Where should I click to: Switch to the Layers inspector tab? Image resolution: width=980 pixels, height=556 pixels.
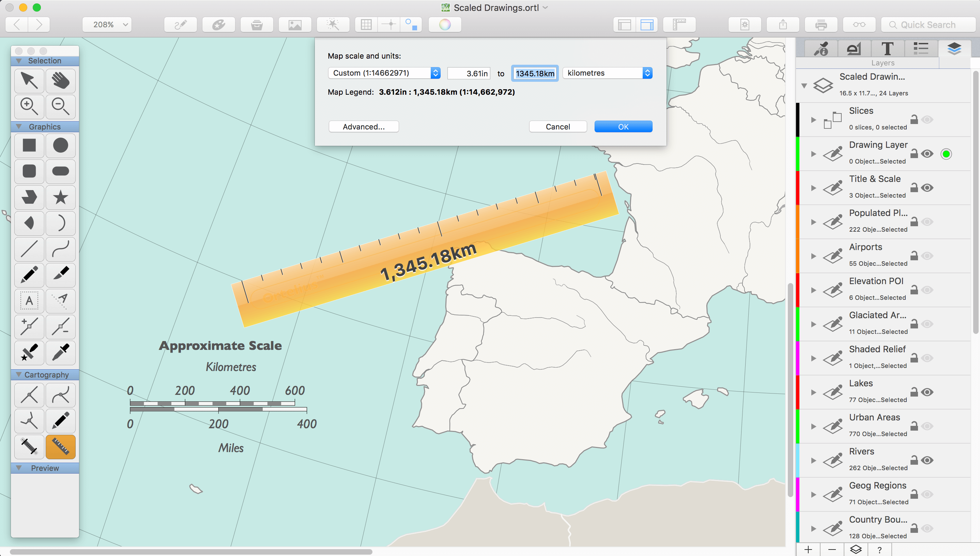coord(954,49)
